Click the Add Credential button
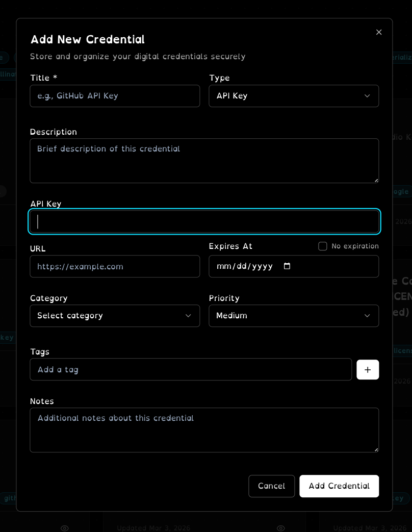Image resolution: width=412 pixels, height=532 pixels. 339,486
